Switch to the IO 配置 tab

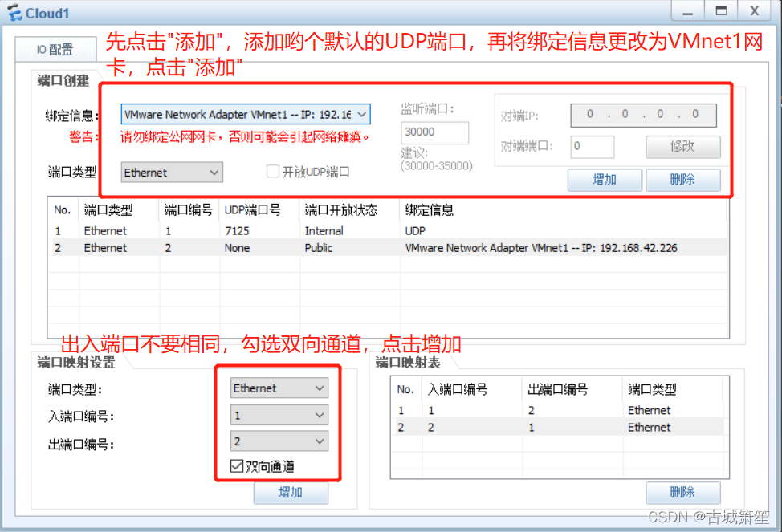pyautogui.click(x=55, y=49)
